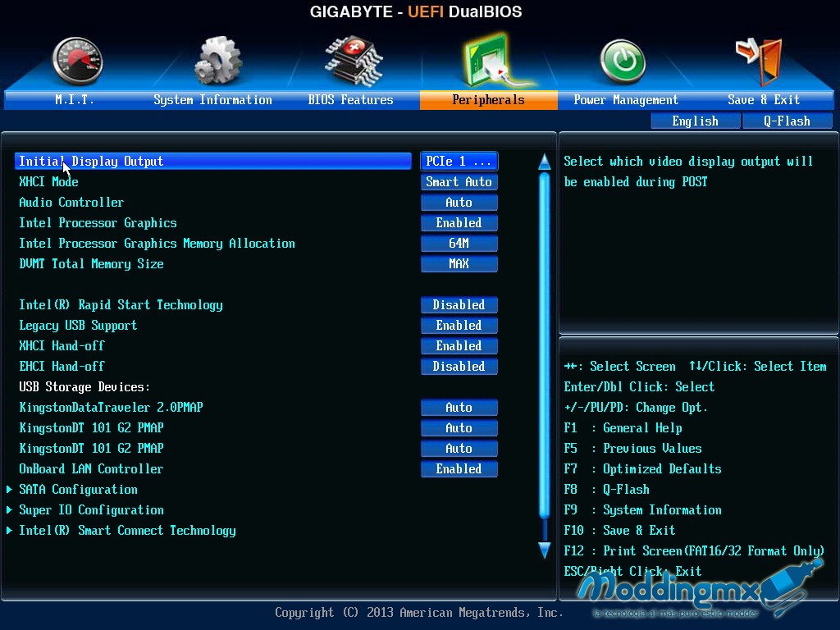Go to the BIOS Features tab
The width and height of the screenshot is (840, 630).
pos(351,99)
